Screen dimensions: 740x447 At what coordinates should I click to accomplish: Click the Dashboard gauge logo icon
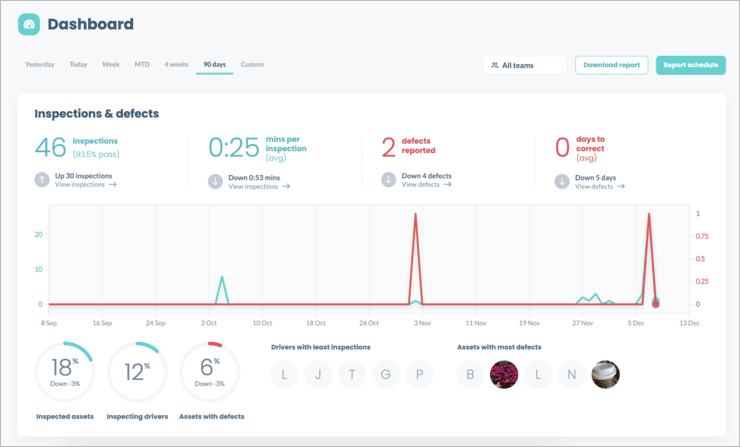29,24
